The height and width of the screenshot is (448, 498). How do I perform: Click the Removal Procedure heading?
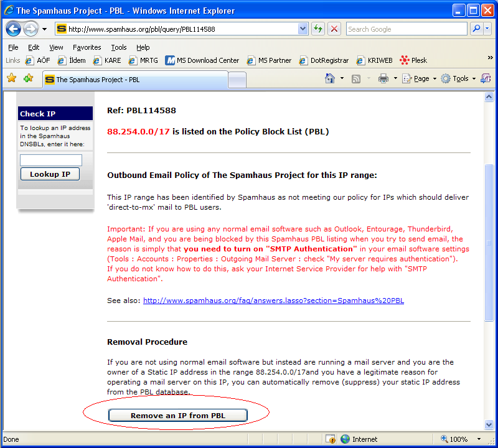coord(147,342)
